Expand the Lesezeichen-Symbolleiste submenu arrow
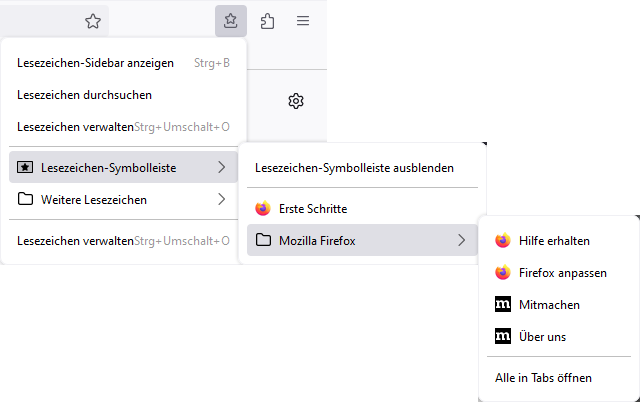Viewport: 640px width, 402px height. point(221,167)
